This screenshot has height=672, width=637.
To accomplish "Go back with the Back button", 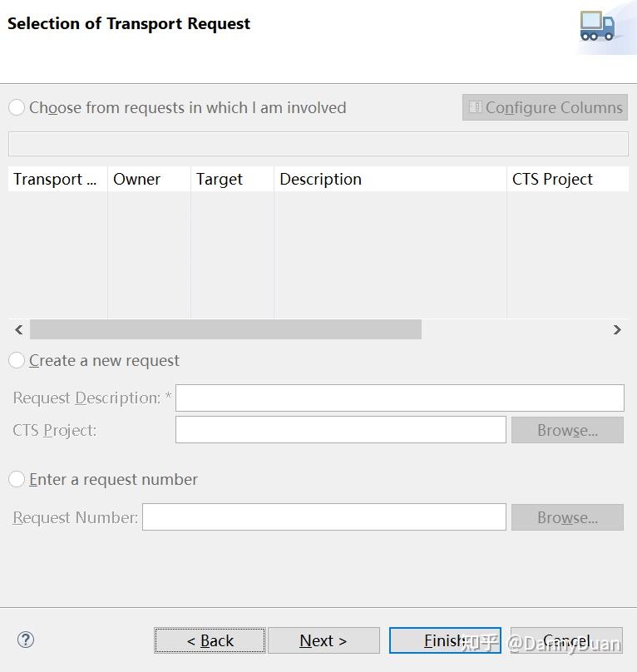I will pos(210,640).
